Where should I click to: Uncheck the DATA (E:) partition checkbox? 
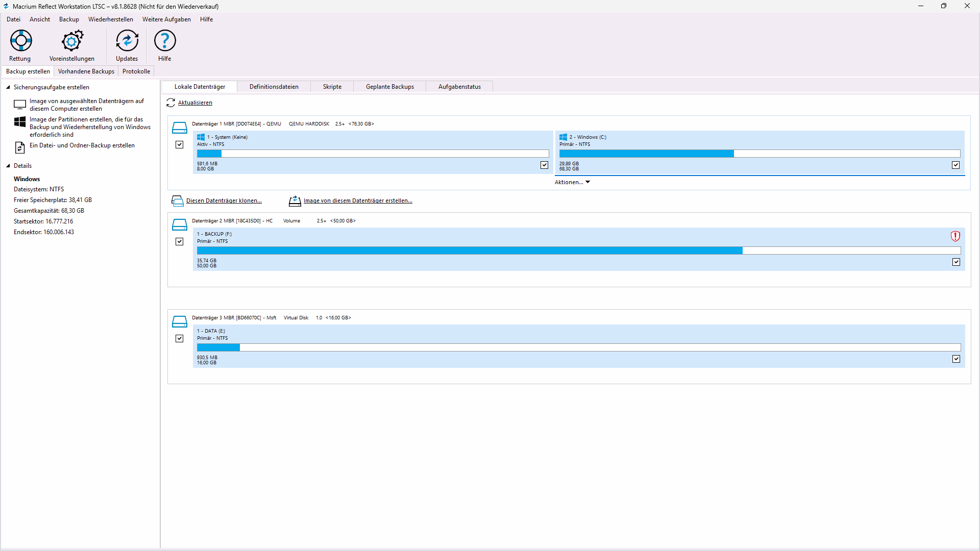(x=957, y=359)
